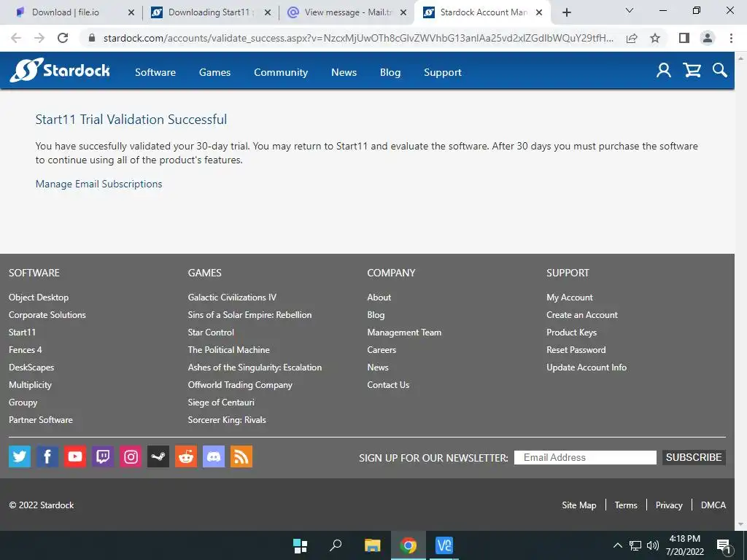The image size is (747, 560).
Task: Open the taskbar clock showing 4:18 PM
Action: tap(684, 545)
